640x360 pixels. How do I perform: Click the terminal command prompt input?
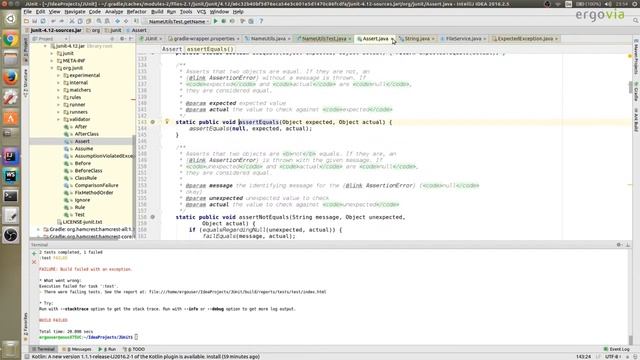[x=136, y=337]
